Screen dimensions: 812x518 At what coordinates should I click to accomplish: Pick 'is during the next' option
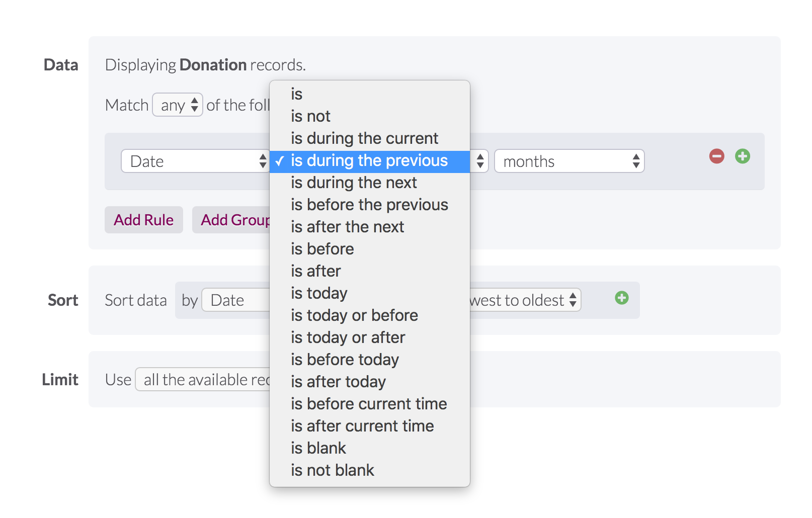tap(354, 183)
